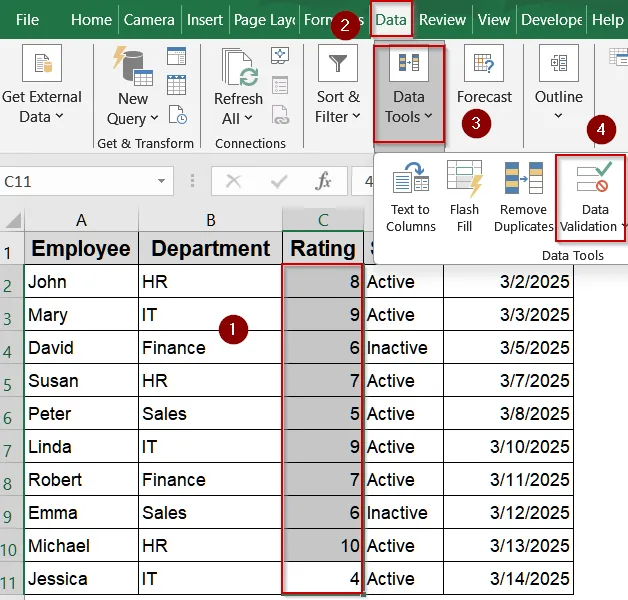Switch to the Data tab
The height and width of the screenshot is (600, 628).
point(391,19)
